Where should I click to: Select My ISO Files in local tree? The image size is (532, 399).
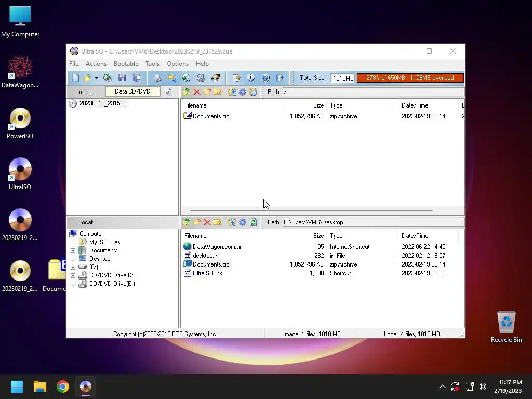click(x=104, y=242)
